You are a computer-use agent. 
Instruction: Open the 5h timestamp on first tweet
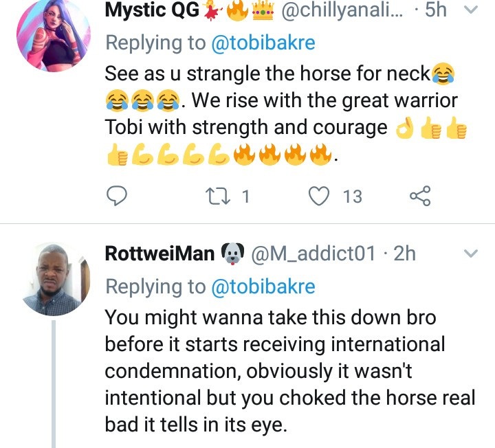pyautogui.click(x=436, y=11)
